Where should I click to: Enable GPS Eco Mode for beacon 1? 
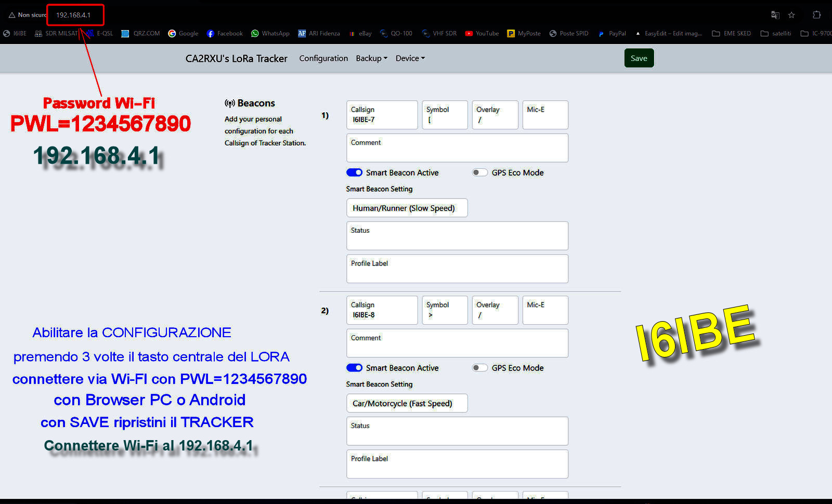click(479, 173)
